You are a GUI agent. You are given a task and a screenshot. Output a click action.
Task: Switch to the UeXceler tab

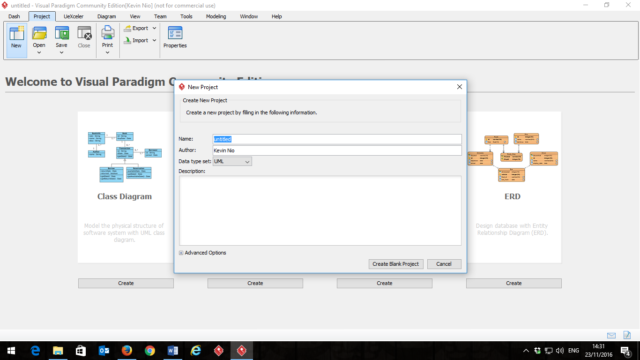[x=73, y=16]
